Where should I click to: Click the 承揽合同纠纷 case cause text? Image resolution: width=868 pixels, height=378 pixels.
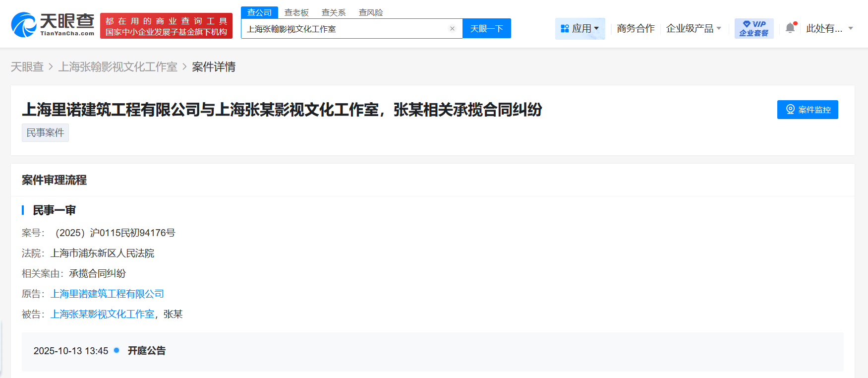point(98,273)
